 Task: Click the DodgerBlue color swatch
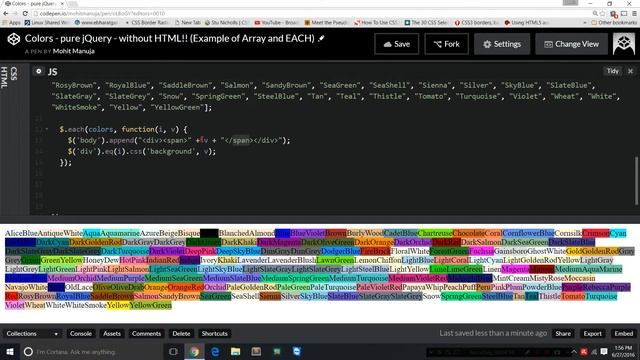click(x=341, y=251)
